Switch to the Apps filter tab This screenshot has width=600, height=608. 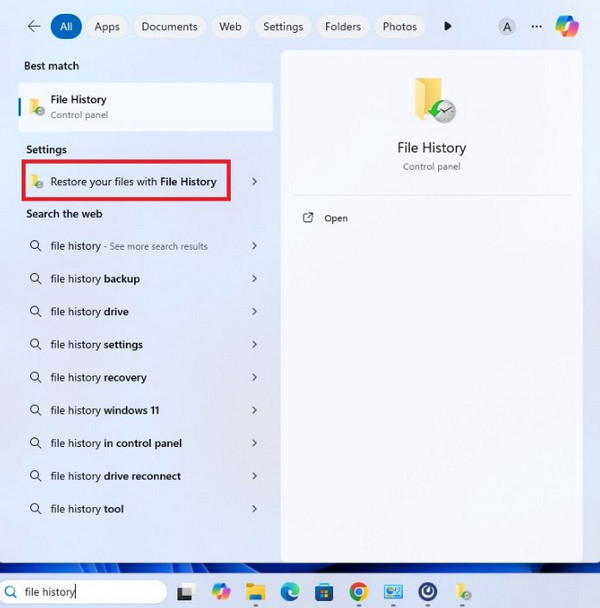coord(107,26)
